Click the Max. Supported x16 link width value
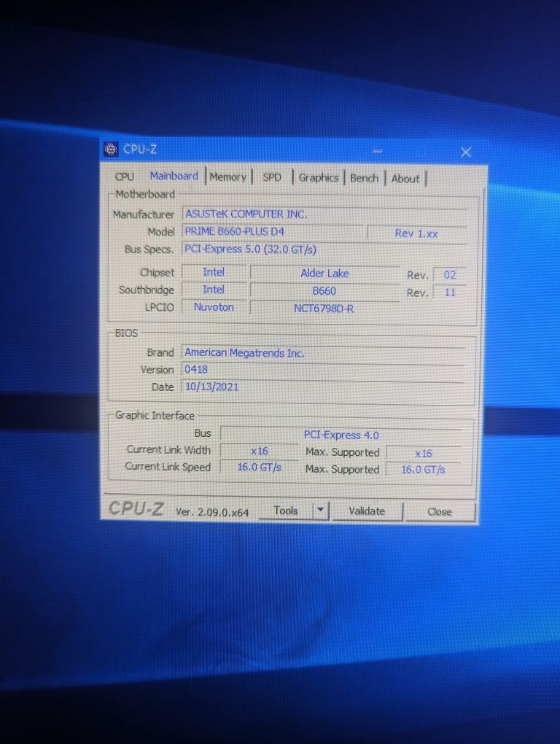This screenshot has width=560, height=744. (424, 454)
